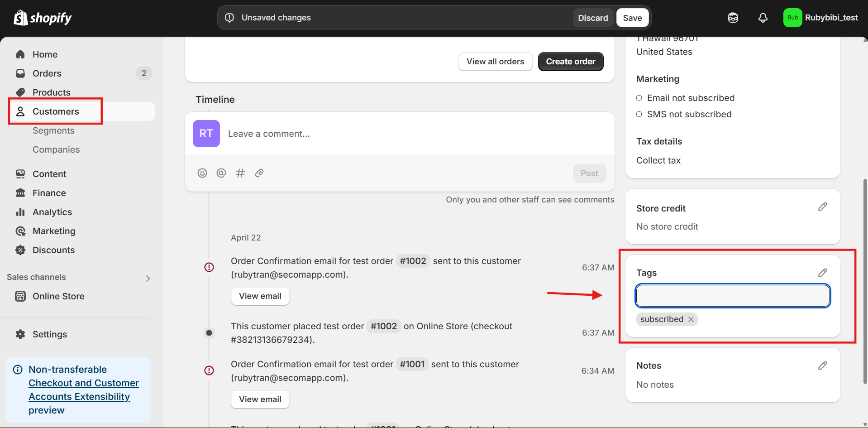The height and width of the screenshot is (428, 868).
Task: Open the Companies submenu item
Action: pos(56,149)
